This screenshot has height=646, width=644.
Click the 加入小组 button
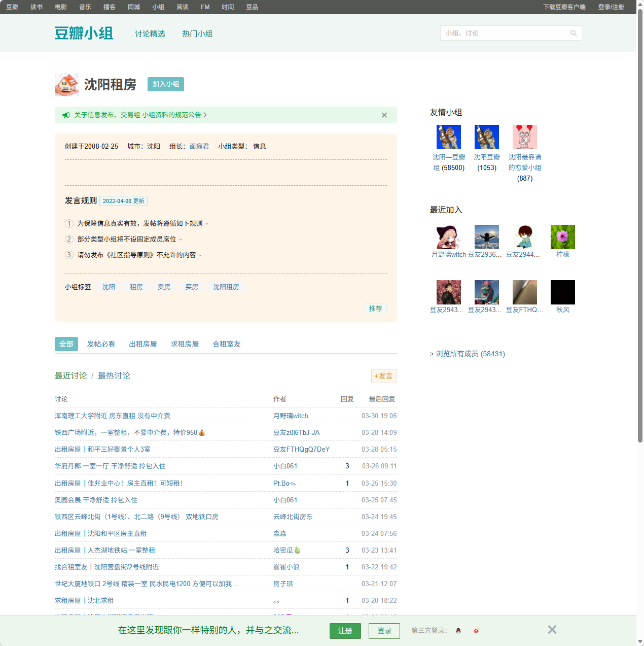(x=165, y=84)
